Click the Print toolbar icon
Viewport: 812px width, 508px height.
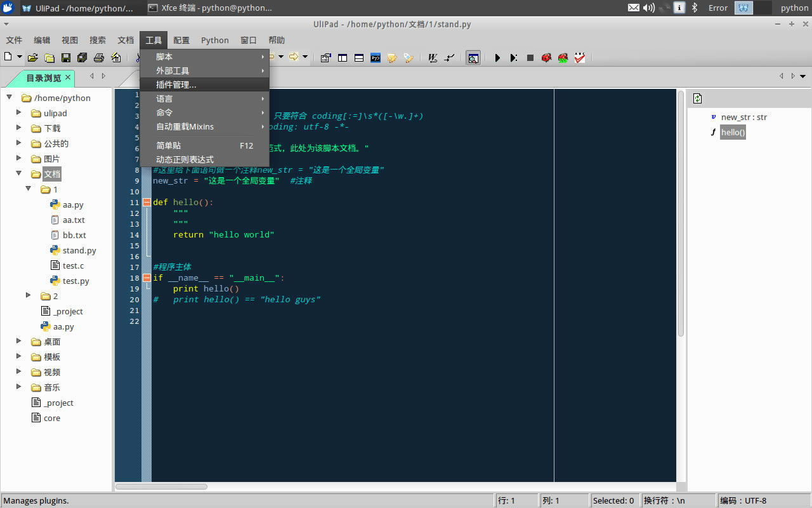98,58
